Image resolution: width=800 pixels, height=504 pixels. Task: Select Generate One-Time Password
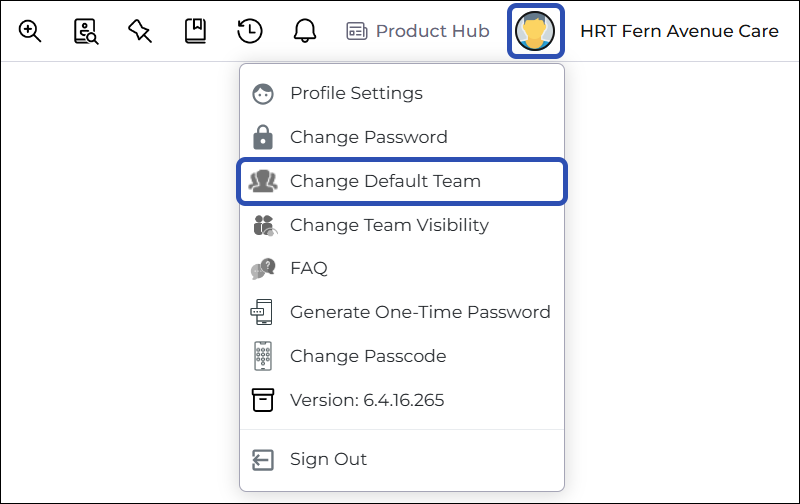point(402,312)
